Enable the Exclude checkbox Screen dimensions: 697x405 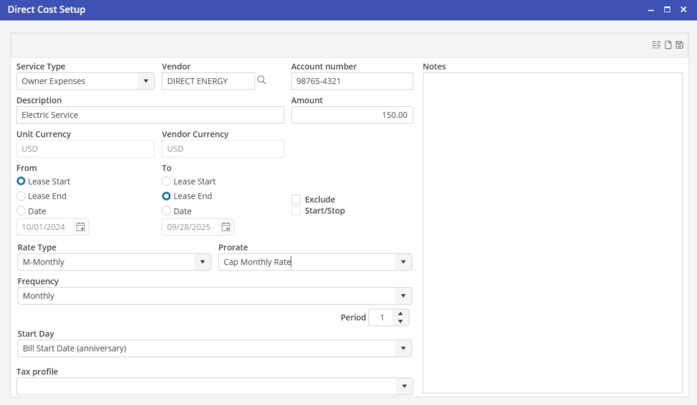(296, 200)
